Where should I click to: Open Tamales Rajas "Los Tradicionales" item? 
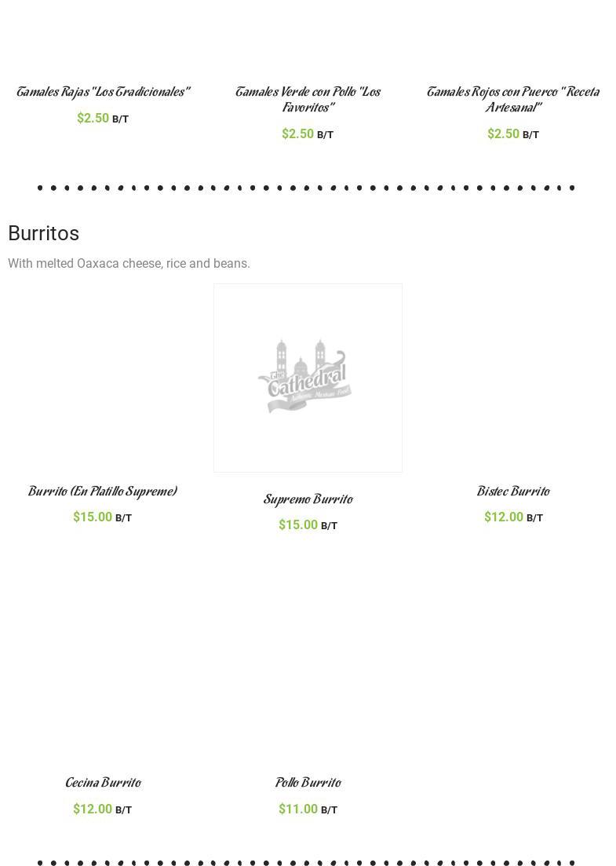point(103,93)
